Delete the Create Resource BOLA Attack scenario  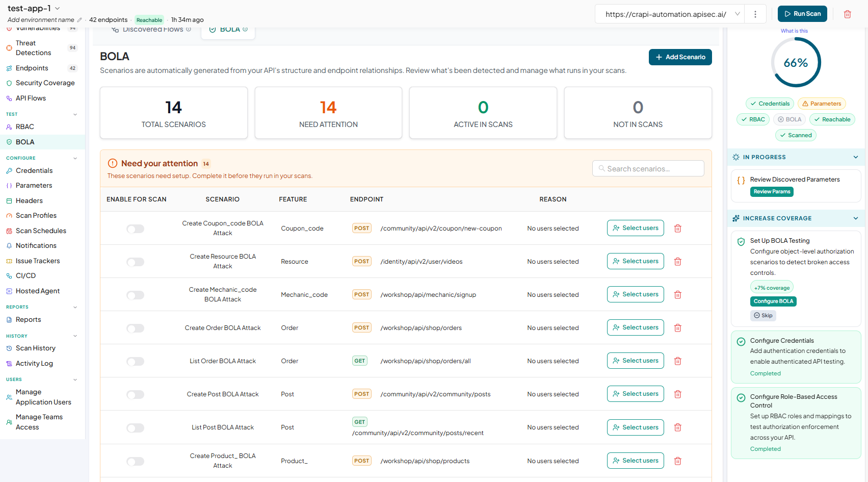678,262
